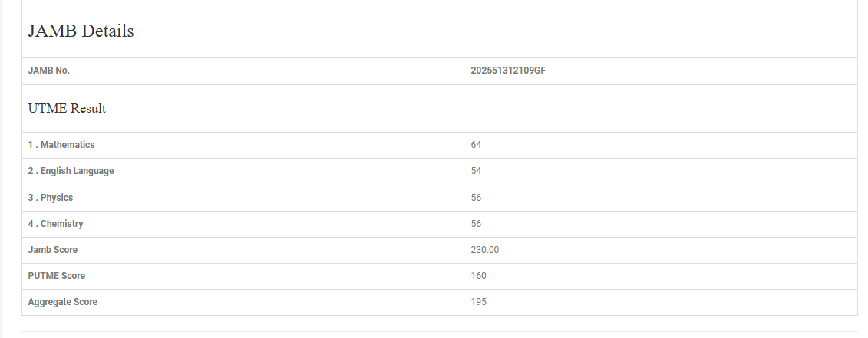
Task: Click the Physics score value
Action: (477, 198)
